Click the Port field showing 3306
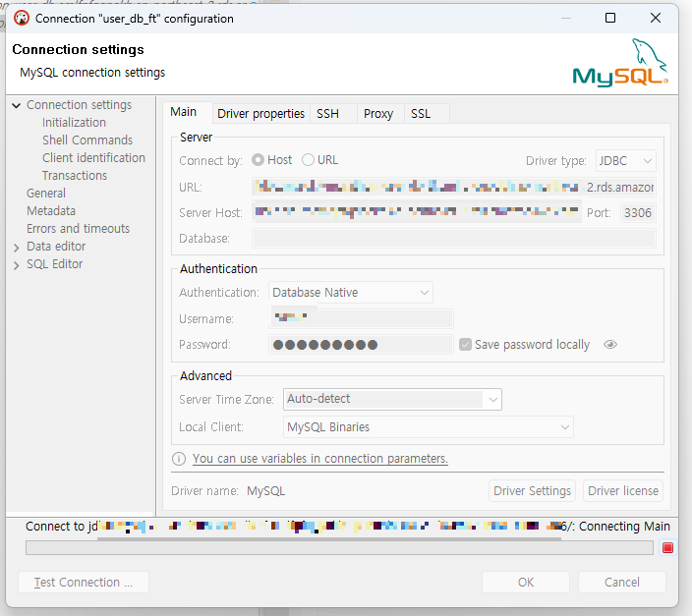 (x=638, y=212)
